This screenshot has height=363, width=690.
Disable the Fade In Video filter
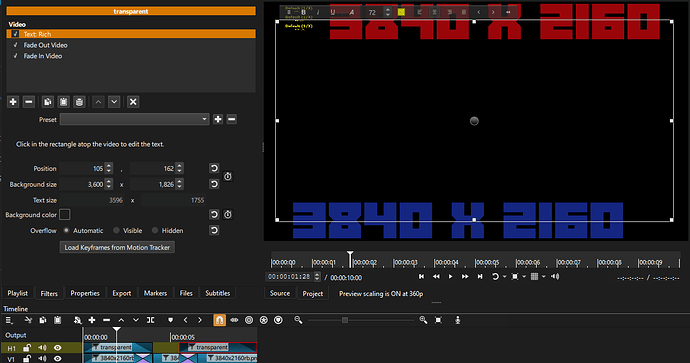tap(15, 56)
